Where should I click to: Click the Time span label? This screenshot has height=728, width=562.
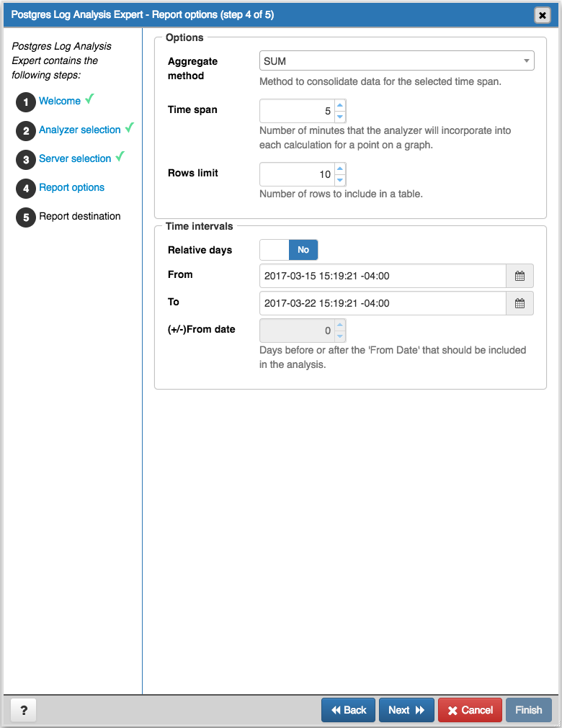pos(192,109)
